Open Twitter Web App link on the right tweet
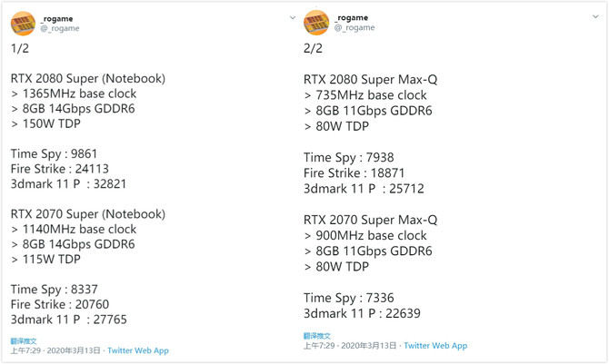This screenshot has width=609, height=364. 435,346
